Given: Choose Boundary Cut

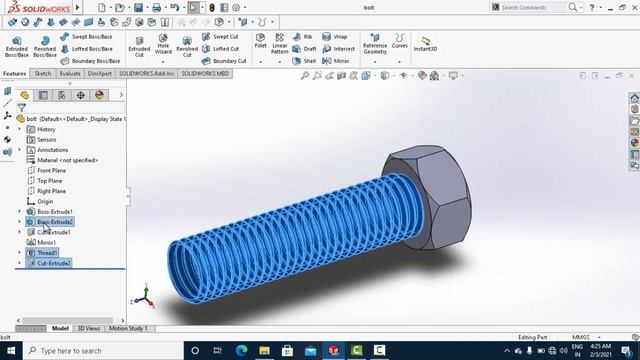Looking at the screenshot, I should tap(224, 61).
